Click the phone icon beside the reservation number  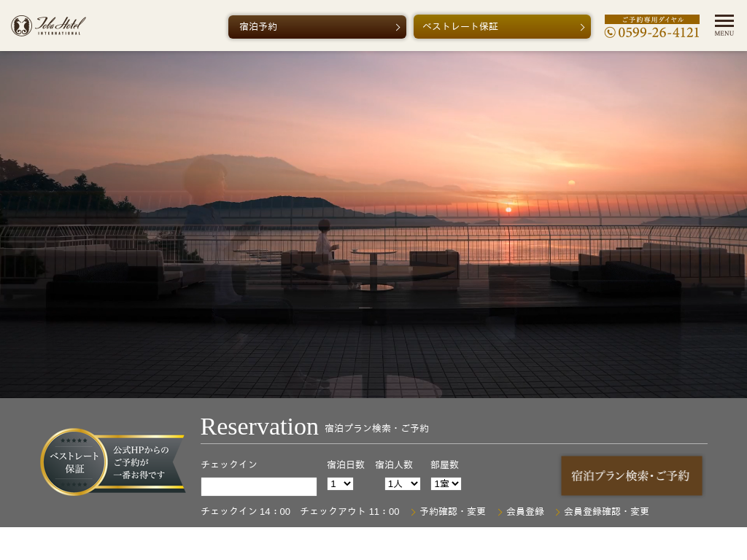[x=610, y=32]
